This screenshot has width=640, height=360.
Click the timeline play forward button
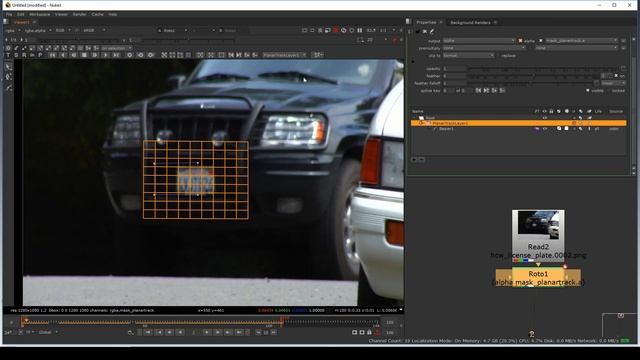(207, 333)
